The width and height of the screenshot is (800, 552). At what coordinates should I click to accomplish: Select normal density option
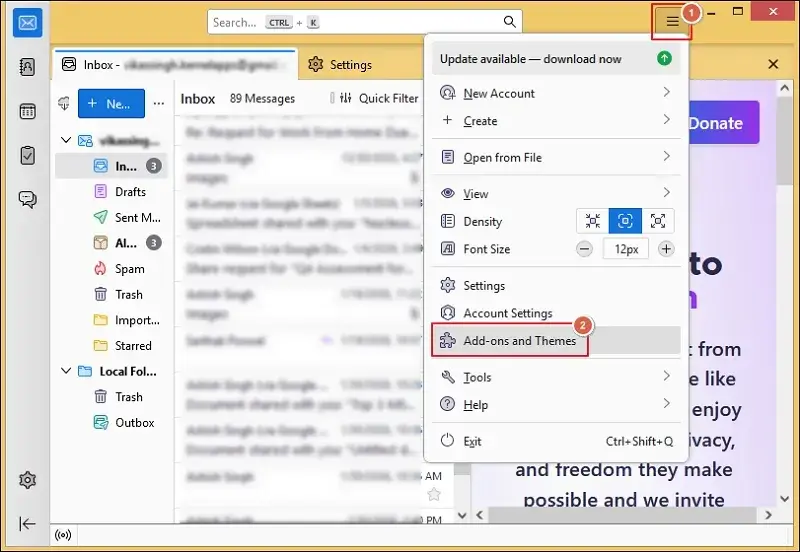pyautogui.click(x=625, y=221)
